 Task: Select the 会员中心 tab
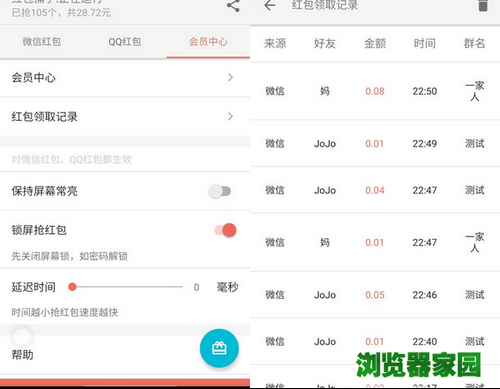click(208, 42)
